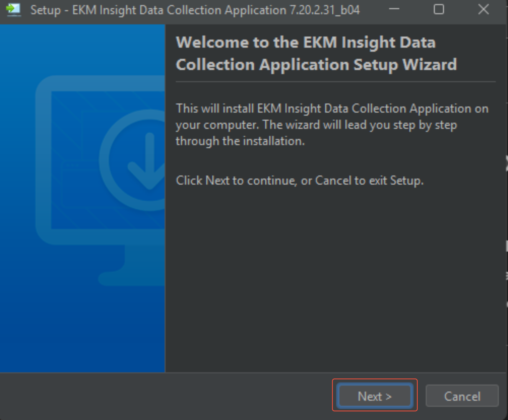Click the 'Click Next to continue' sentence
This screenshot has height=420, width=508.
[x=300, y=181]
